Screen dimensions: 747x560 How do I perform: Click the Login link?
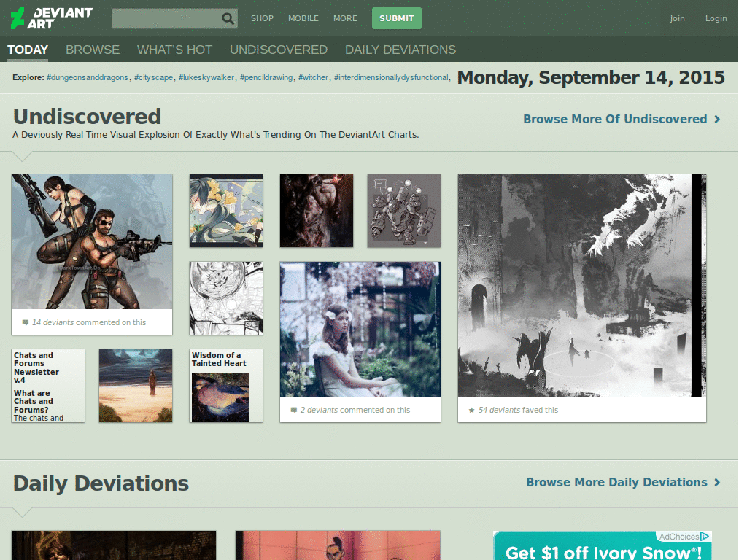click(716, 18)
